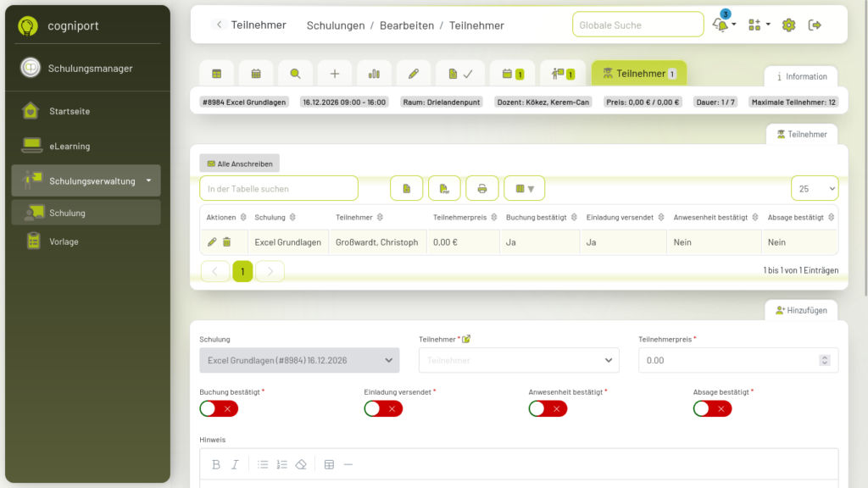Go to next page in pagination
The height and width of the screenshot is (488, 868).
click(270, 272)
